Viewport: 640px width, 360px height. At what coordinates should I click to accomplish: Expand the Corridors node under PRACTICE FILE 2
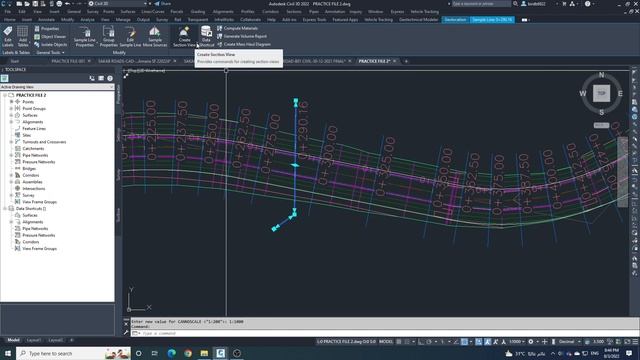point(11,175)
